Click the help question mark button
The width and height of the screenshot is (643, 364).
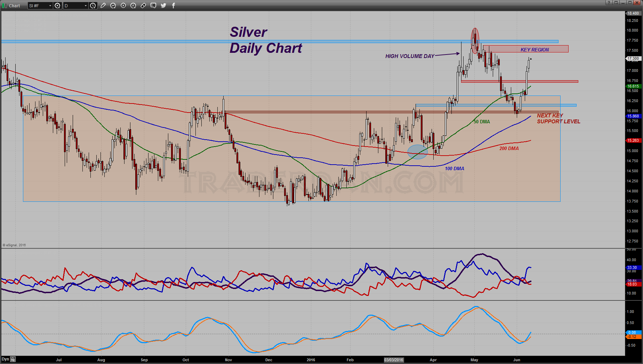(609, 2)
